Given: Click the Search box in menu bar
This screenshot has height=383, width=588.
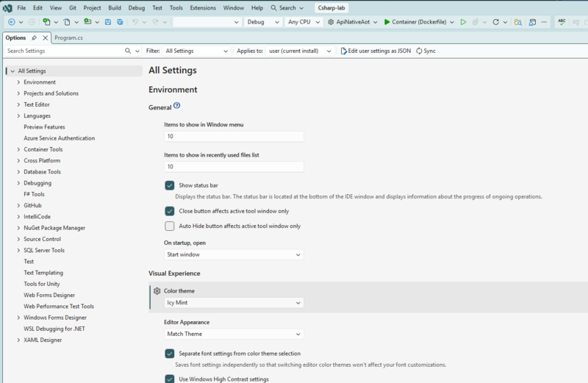Looking at the screenshot, I should point(287,8).
